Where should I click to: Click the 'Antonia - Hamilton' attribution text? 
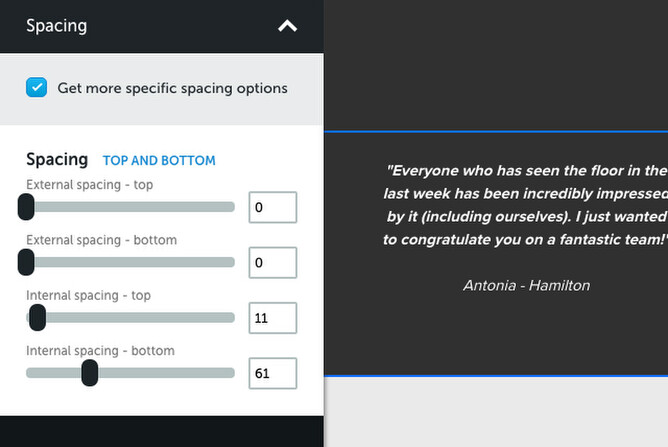[526, 285]
